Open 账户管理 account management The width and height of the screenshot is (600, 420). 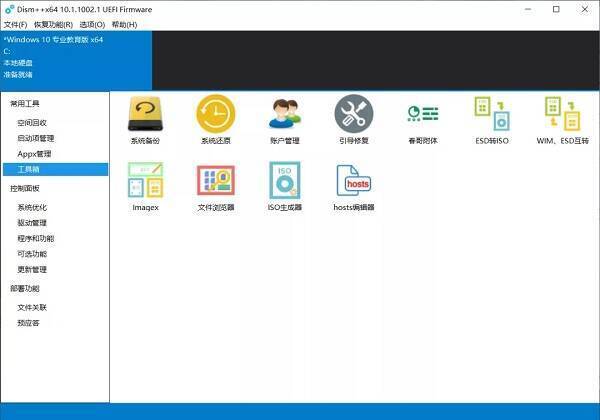pos(284,120)
